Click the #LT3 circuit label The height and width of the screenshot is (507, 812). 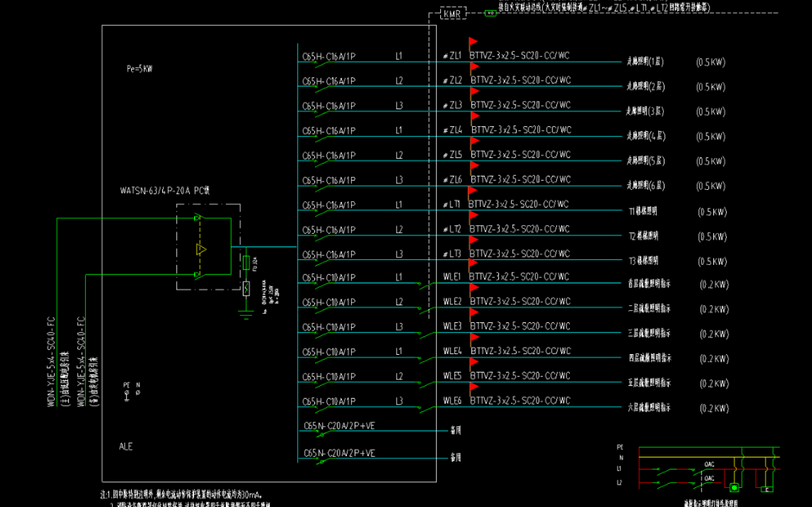[x=452, y=254]
